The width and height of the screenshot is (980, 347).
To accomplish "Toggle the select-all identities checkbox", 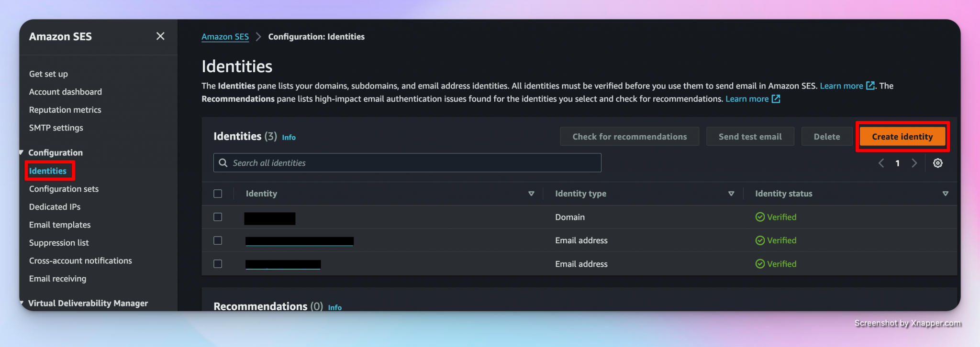I will [218, 194].
